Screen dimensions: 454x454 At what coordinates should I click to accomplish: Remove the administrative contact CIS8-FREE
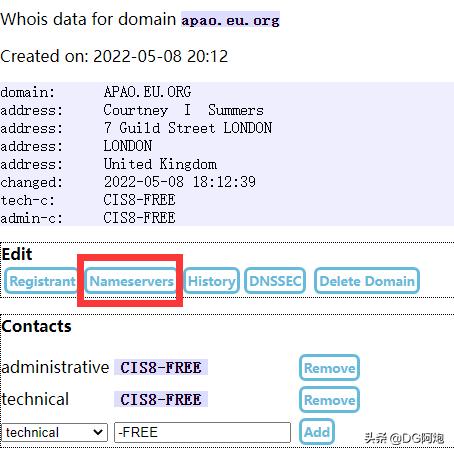pos(329,368)
